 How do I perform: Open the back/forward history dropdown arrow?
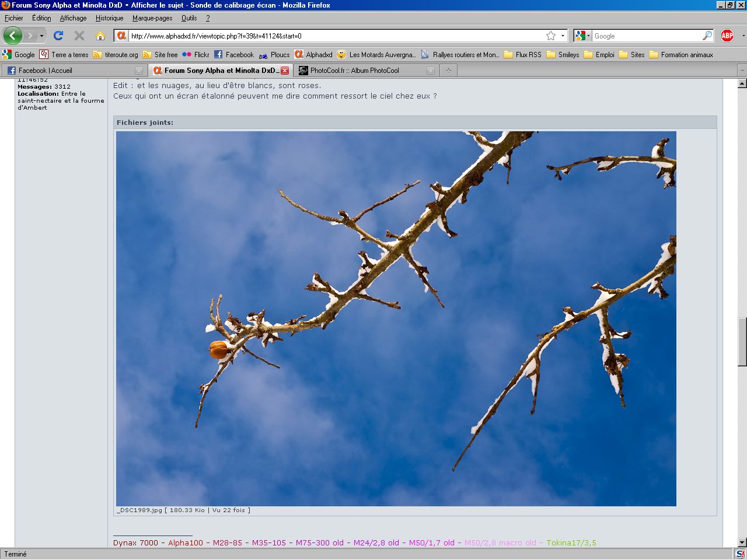41,36
